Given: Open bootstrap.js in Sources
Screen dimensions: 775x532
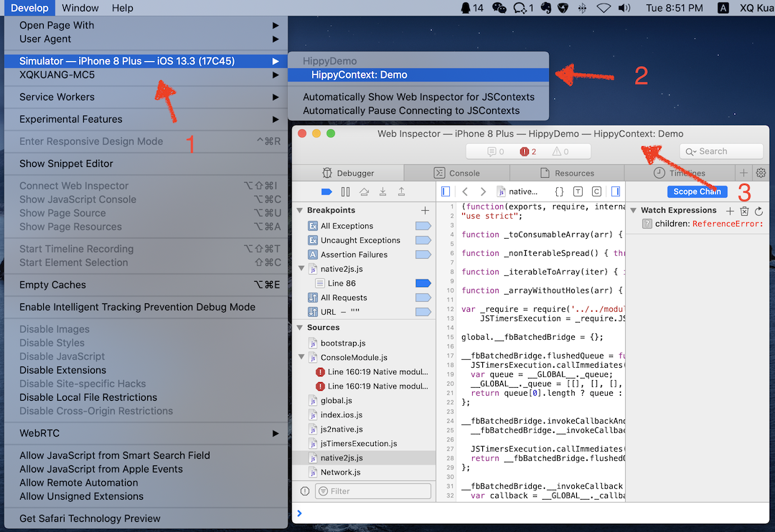Looking at the screenshot, I should 364,343.
